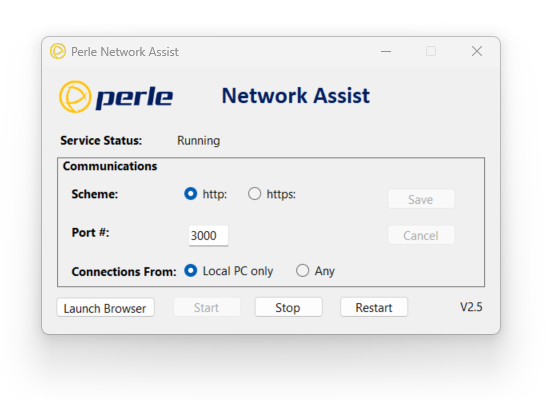Click the Service Status label
The image size is (548, 401).
click(x=101, y=141)
